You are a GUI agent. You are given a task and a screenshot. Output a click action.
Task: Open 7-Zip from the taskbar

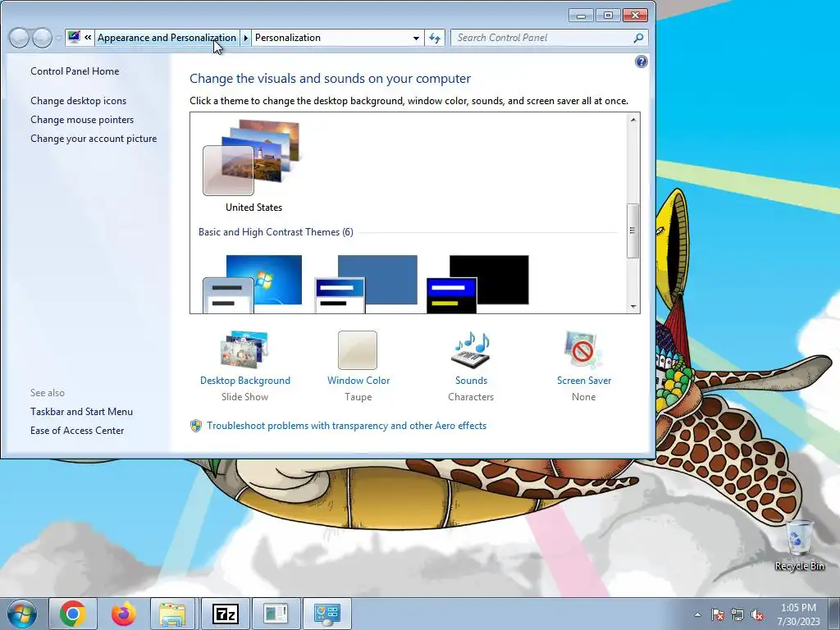225,614
